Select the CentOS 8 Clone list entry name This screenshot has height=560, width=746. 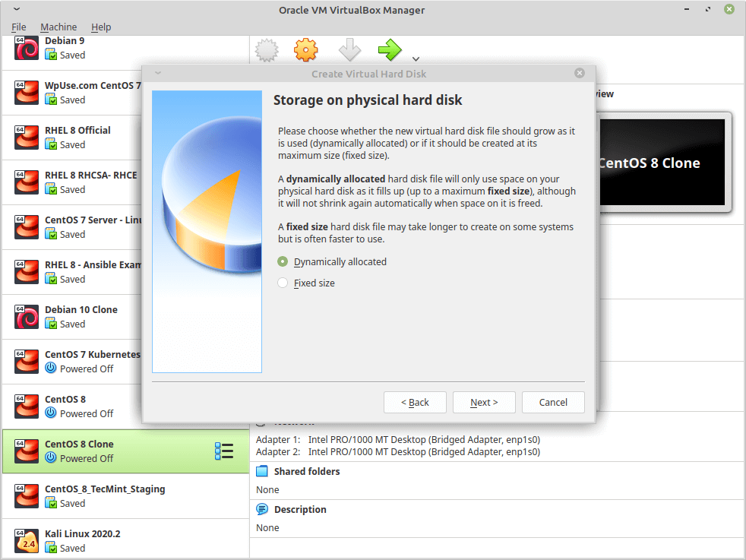tap(79, 444)
